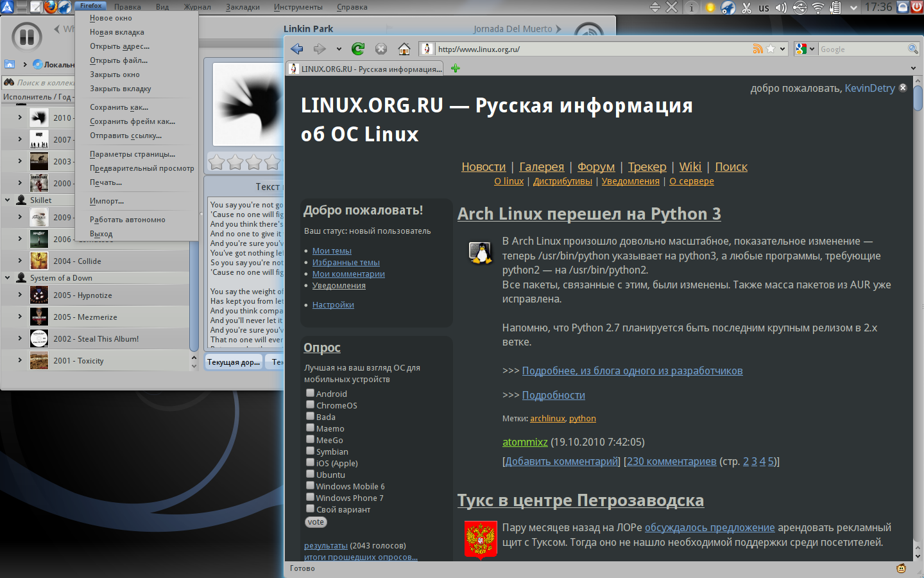Click the removable devices USB tray icon
The height and width of the screenshot is (578, 924).
(800, 8)
